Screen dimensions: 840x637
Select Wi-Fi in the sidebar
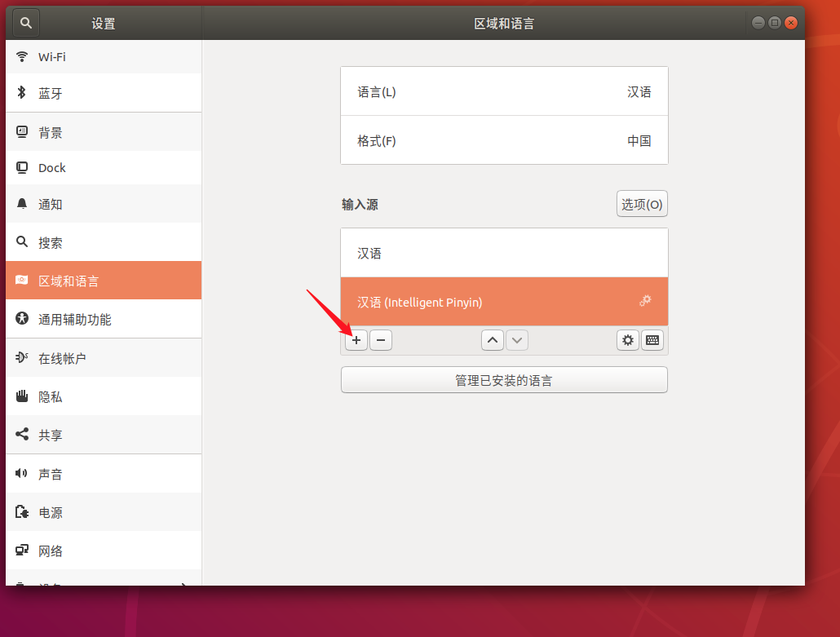click(x=104, y=57)
